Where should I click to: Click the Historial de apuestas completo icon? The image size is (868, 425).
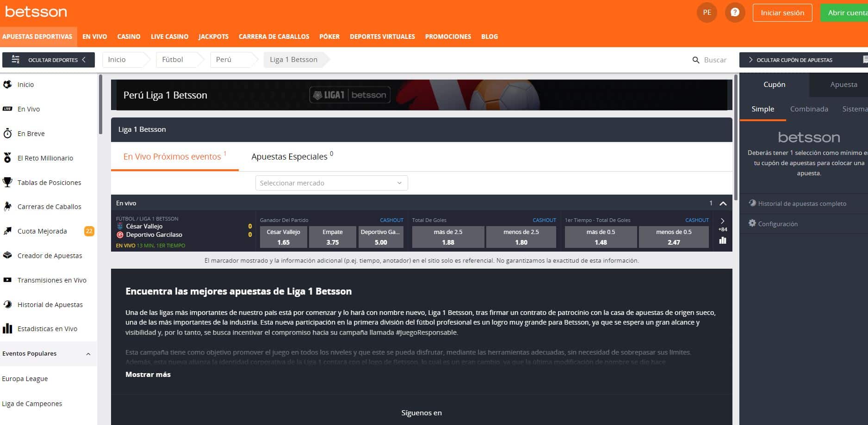[752, 203]
